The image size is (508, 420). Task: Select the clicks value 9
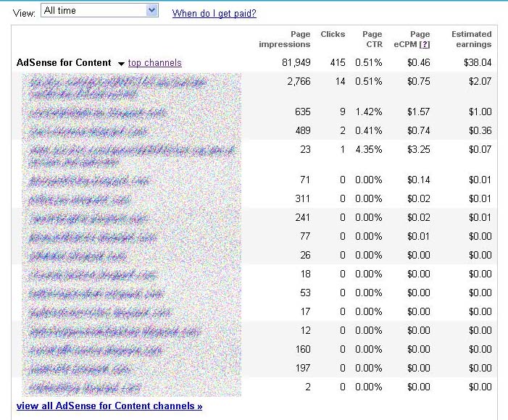[343, 112]
